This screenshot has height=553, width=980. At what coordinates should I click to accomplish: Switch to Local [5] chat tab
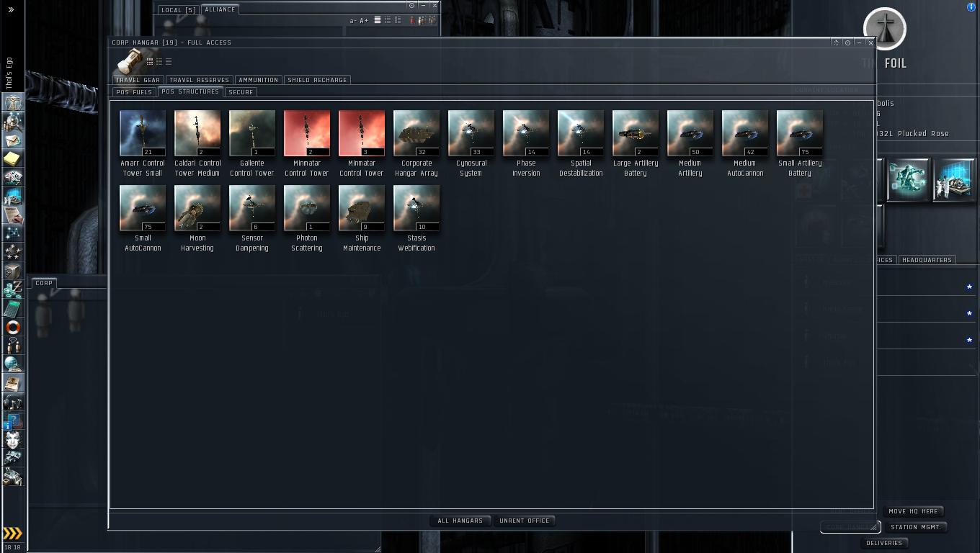click(x=179, y=10)
